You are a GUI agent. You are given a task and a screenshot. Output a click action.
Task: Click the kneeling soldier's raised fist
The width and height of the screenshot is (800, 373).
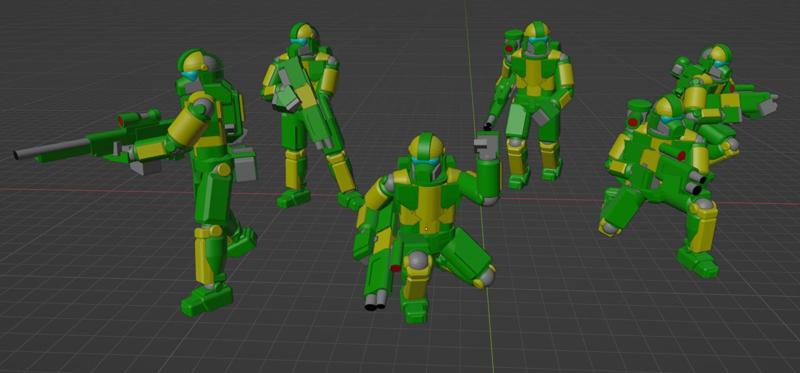pos(487,144)
